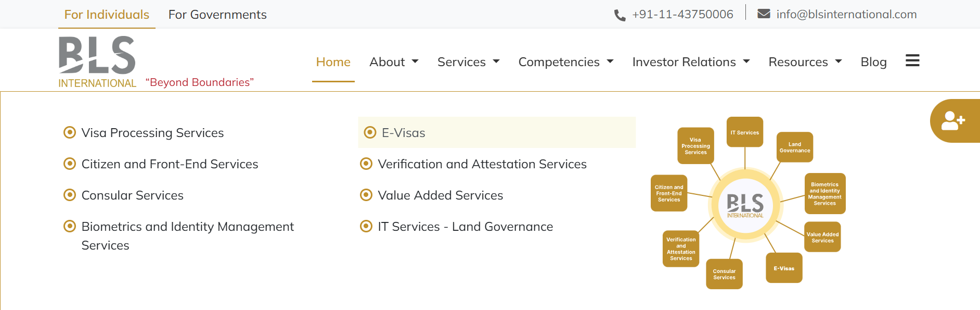Image resolution: width=980 pixels, height=310 pixels.
Task: Open Verification and Attestation Services link
Action: click(482, 164)
